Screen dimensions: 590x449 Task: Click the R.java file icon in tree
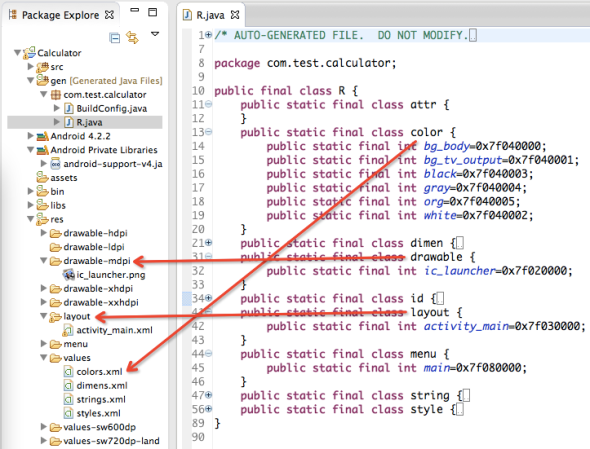[69, 122]
